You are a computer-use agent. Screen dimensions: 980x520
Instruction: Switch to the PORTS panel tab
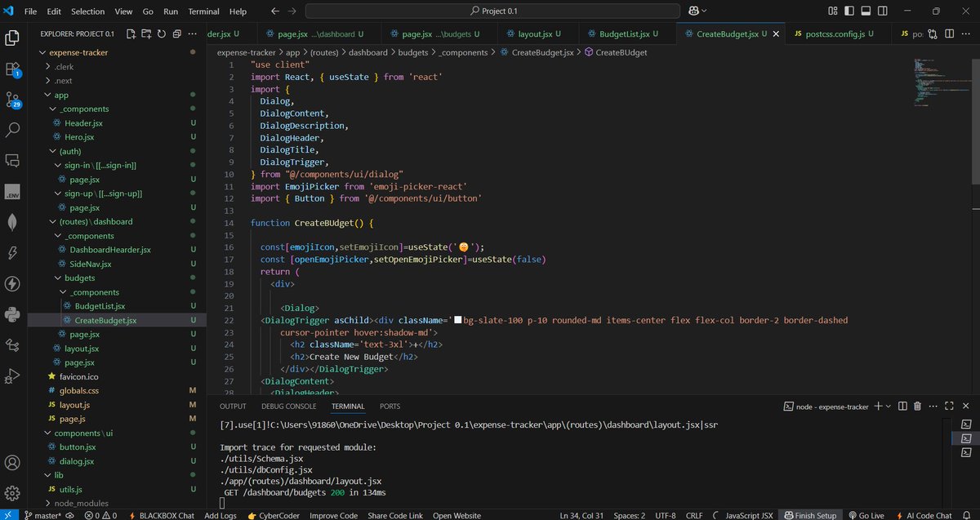390,406
